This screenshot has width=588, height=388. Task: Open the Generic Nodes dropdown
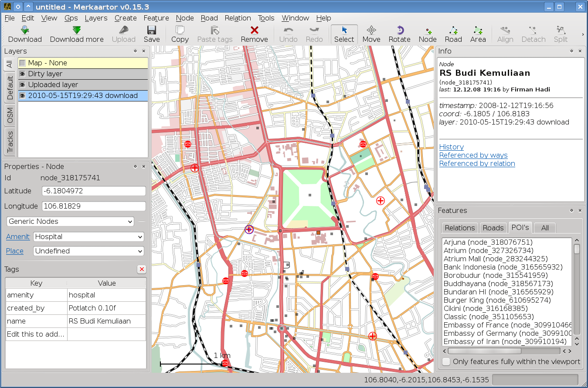(70, 222)
